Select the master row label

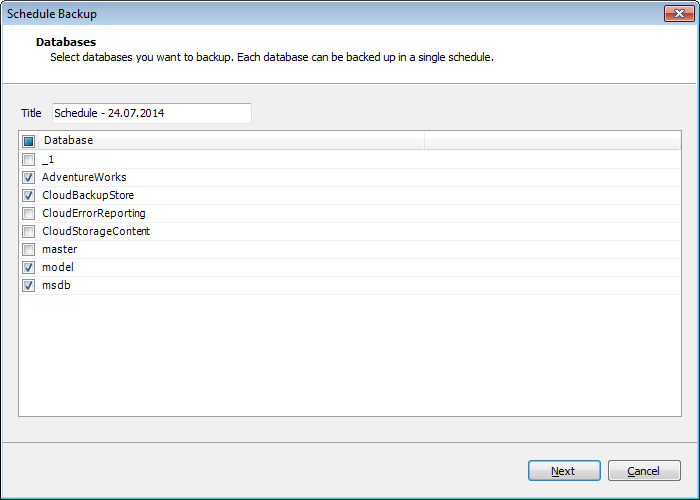[59, 249]
